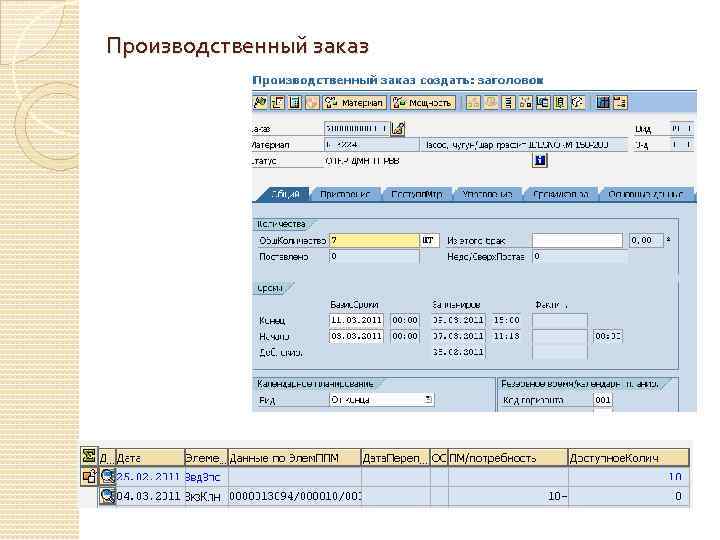
Task: Click the blue info icon by status line
Action: (540, 160)
